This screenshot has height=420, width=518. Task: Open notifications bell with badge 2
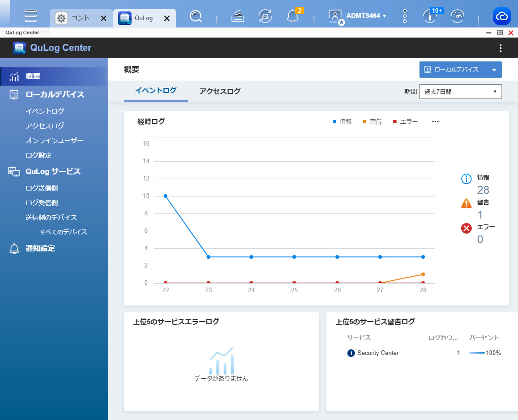click(293, 16)
